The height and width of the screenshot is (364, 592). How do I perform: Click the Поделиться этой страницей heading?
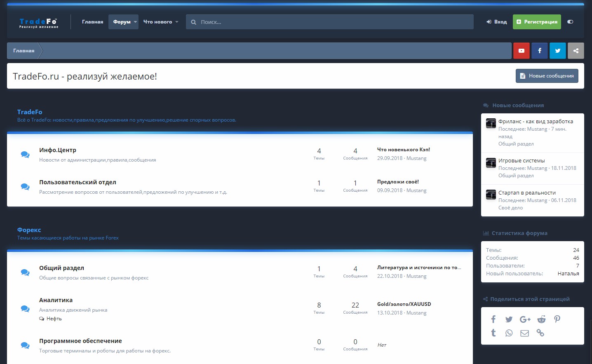[x=530, y=299]
